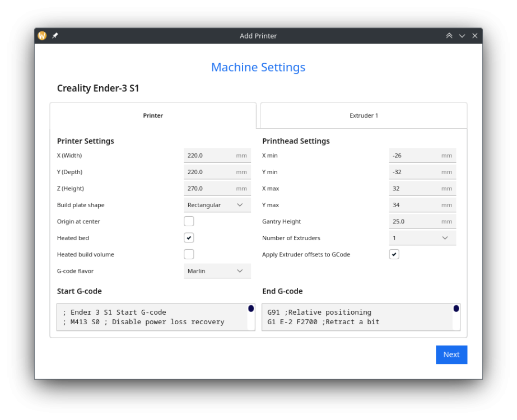Click inside the Start G-code text area
The height and width of the screenshot is (420, 517).
[x=152, y=317]
